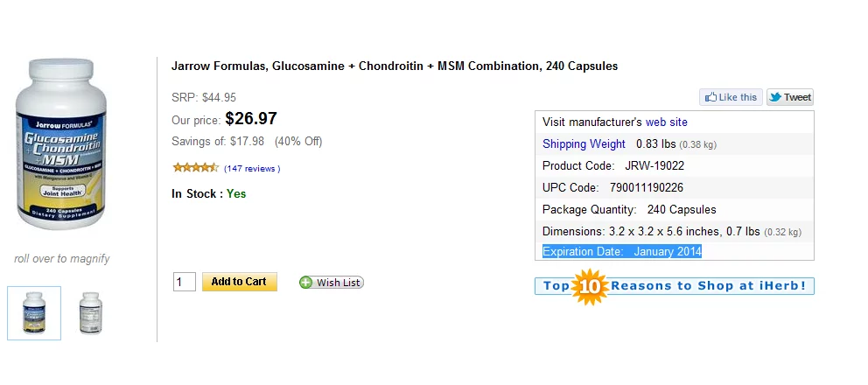Viewport: 868px width, 385px height.
Task: Click the UPC Code number 790011190226
Action: tap(647, 187)
